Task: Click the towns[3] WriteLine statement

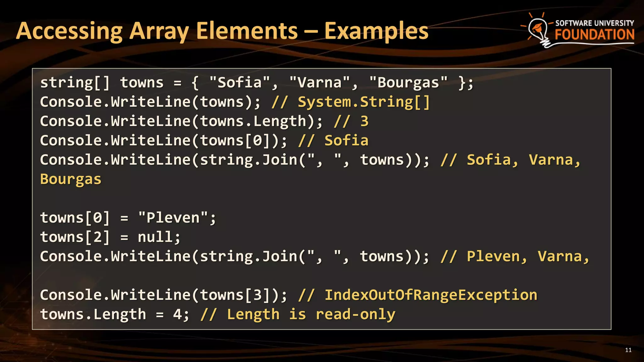Action: [164, 295]
